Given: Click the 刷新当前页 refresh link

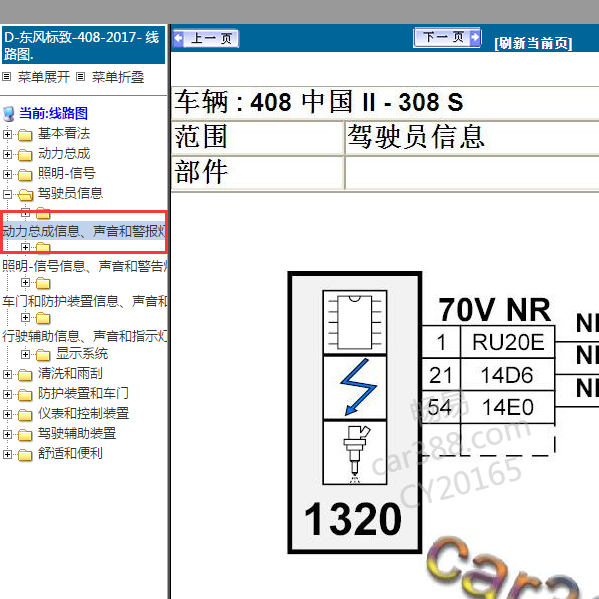Looking at the screenshot, I should pyautogui.click(x=533, y=43).
